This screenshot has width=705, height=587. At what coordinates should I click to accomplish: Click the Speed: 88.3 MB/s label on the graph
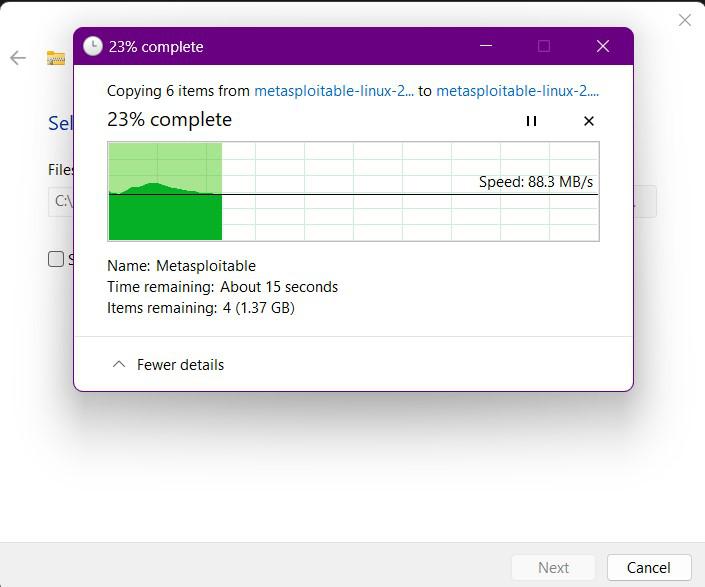[536, 182]
